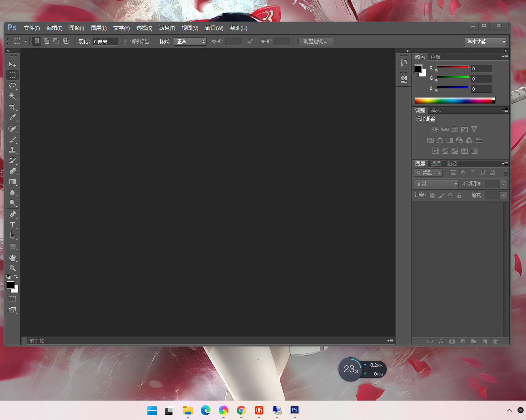The image size is (526, 420).
Task: Open the 时间轴 timeline panel
Action: [x=37, y=341]
